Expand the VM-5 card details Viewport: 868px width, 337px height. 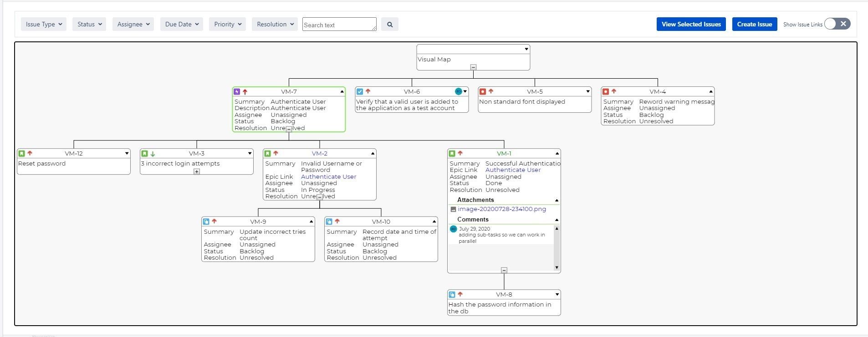coord(588,92)
